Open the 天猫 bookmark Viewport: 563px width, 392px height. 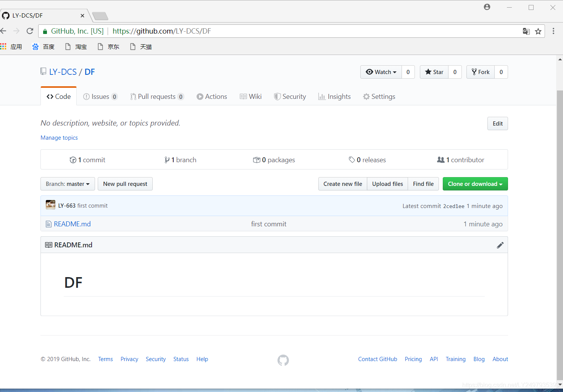coord(140,47)
